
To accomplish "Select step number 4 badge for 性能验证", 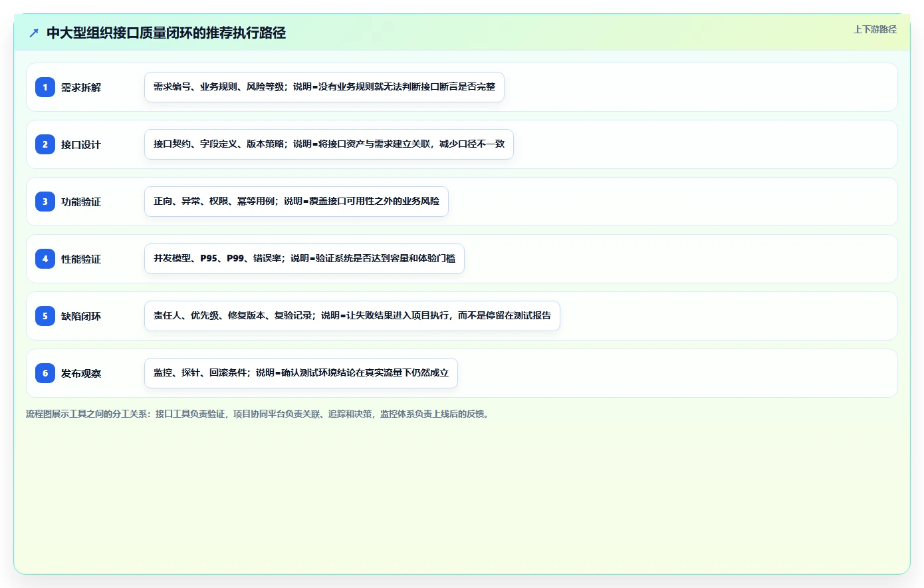I will point(45,259).
